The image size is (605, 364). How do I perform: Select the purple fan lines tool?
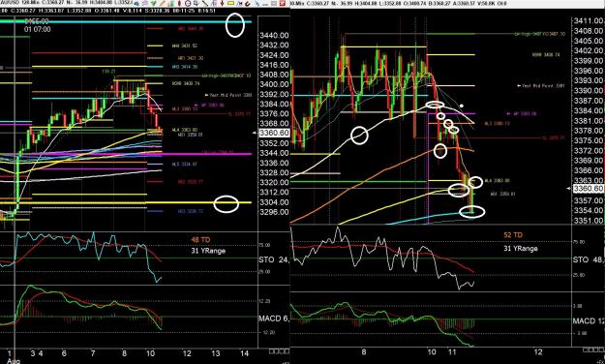[x=214, y=4]
